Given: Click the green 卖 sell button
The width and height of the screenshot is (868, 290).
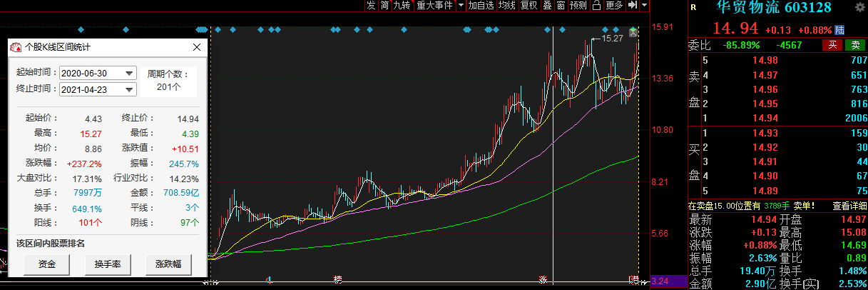Looking at the screenshot, I should 854,45.
